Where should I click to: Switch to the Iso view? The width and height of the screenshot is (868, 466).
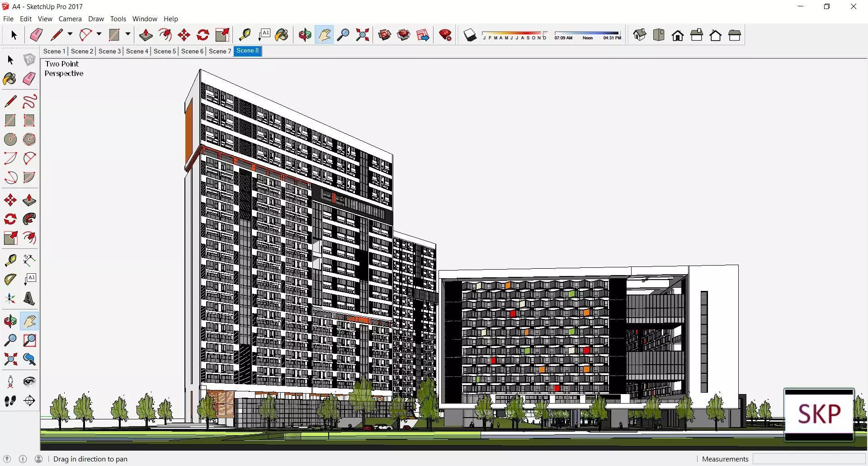640,35
